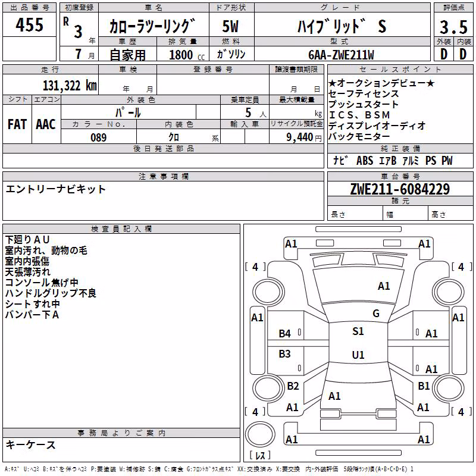This screenshot has height=476, width=476.
Task: Click the PW equipment item
Action: click(x=447, y=160)
